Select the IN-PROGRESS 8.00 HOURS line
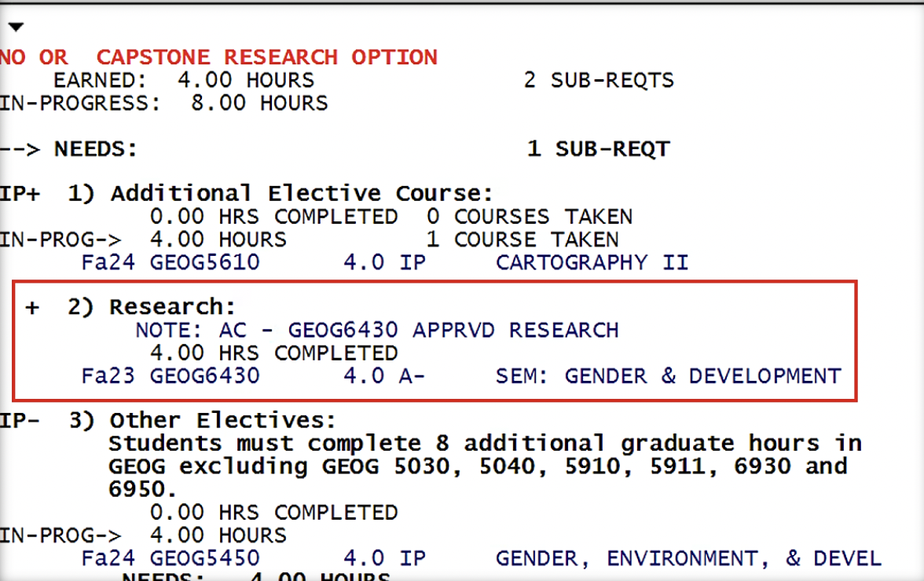The height and width of the screenshot is (581, 924). coord(163,103)
